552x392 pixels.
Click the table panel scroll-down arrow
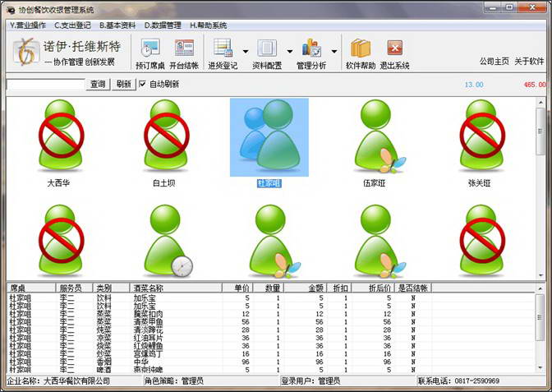click(540, 275)
